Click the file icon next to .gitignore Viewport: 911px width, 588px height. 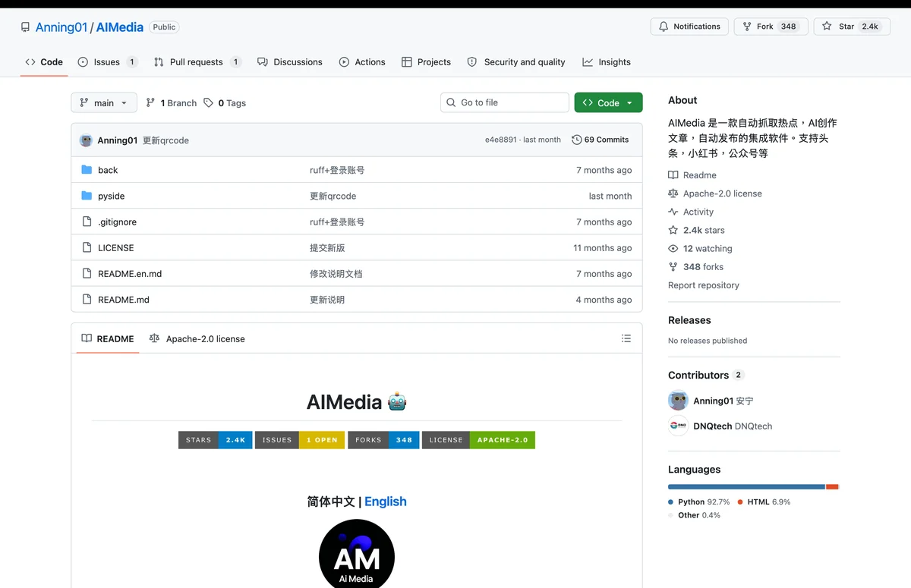click(87, 222)
